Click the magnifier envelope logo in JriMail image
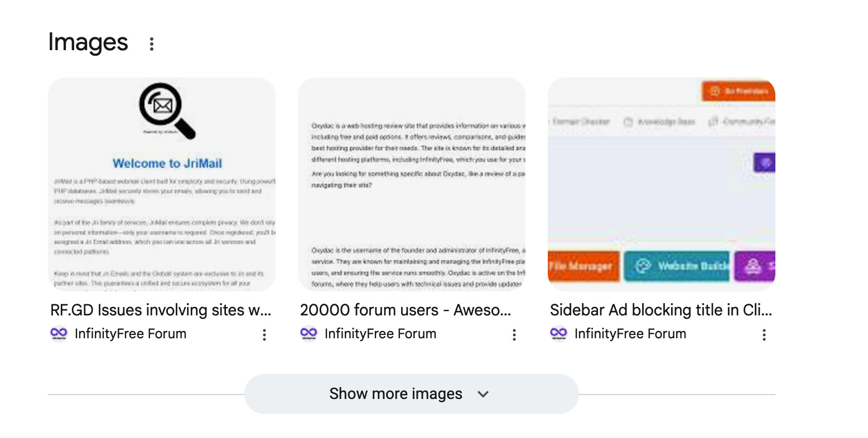 click(166, 110)
